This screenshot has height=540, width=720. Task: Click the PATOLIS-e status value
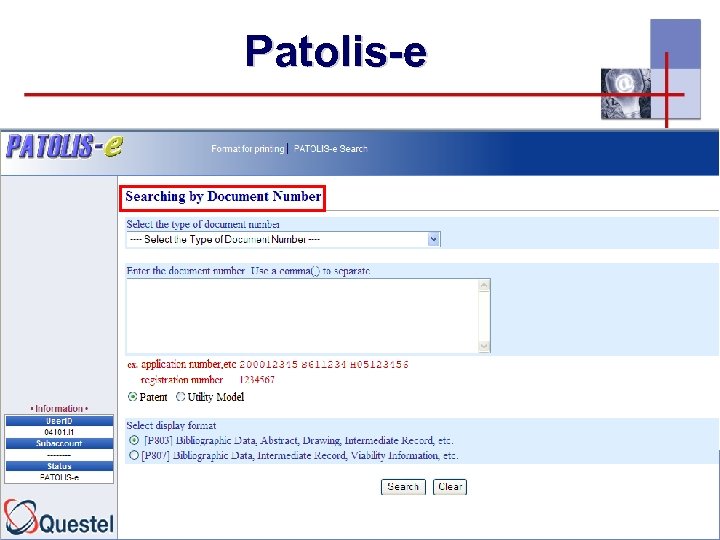[x=59, y=477]
